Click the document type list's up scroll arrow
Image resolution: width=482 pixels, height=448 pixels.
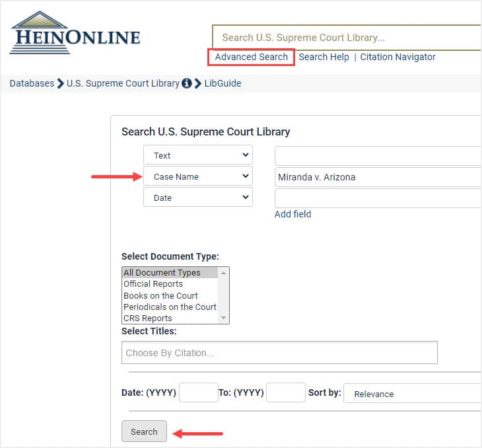click(x=223, y=273)
